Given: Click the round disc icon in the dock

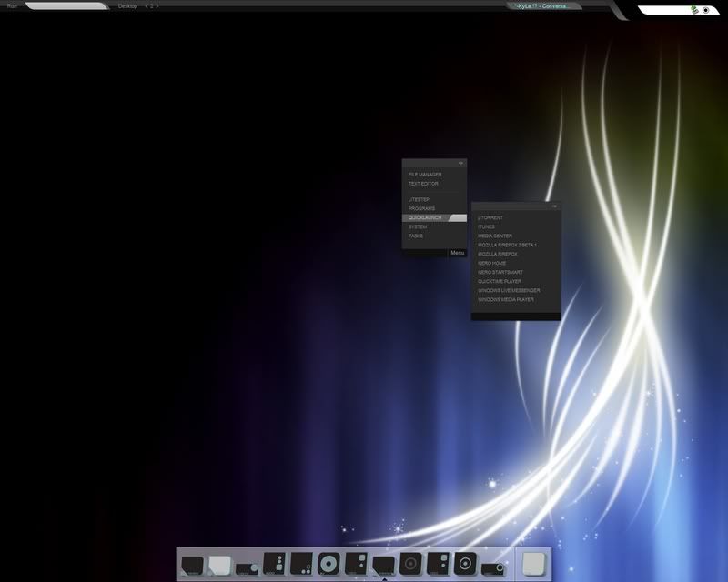Looking at the screenshot, I should tap(329, 564).
